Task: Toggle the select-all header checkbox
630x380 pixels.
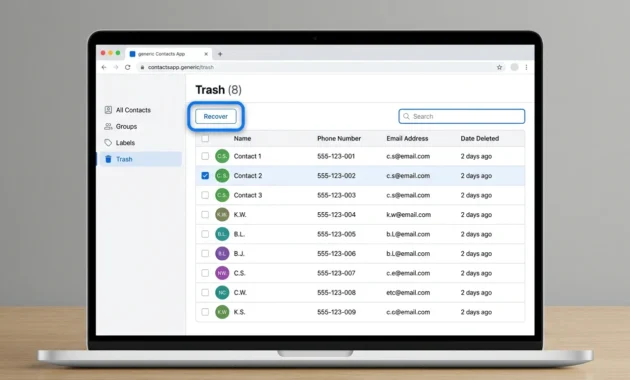Action: point(205,139)
